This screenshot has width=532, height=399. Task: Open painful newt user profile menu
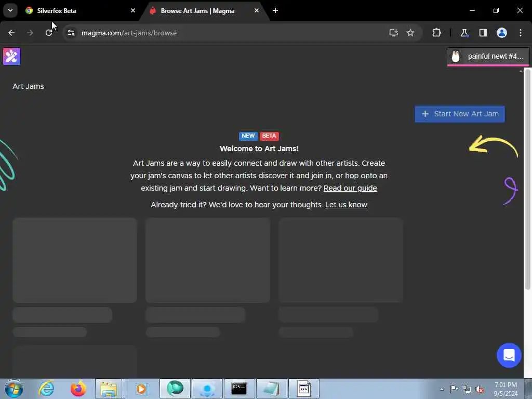tap(488, 57)
